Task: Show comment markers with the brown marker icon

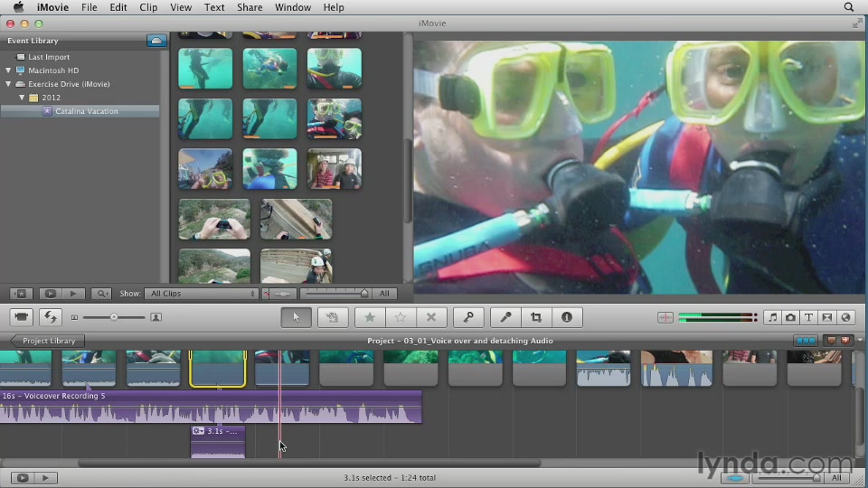Action: 832,341
